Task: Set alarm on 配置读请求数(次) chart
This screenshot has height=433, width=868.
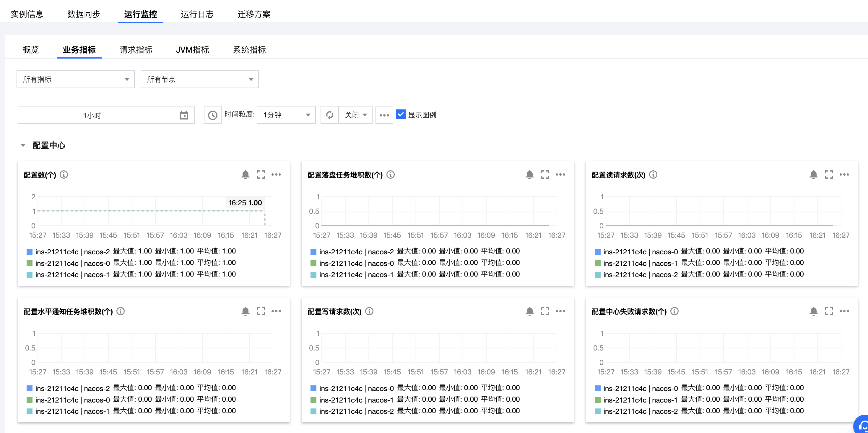Action: click(x=813, y=175)
